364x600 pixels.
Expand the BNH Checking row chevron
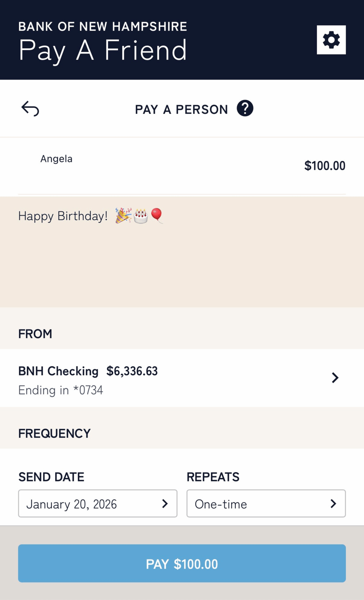pos(335,378)
